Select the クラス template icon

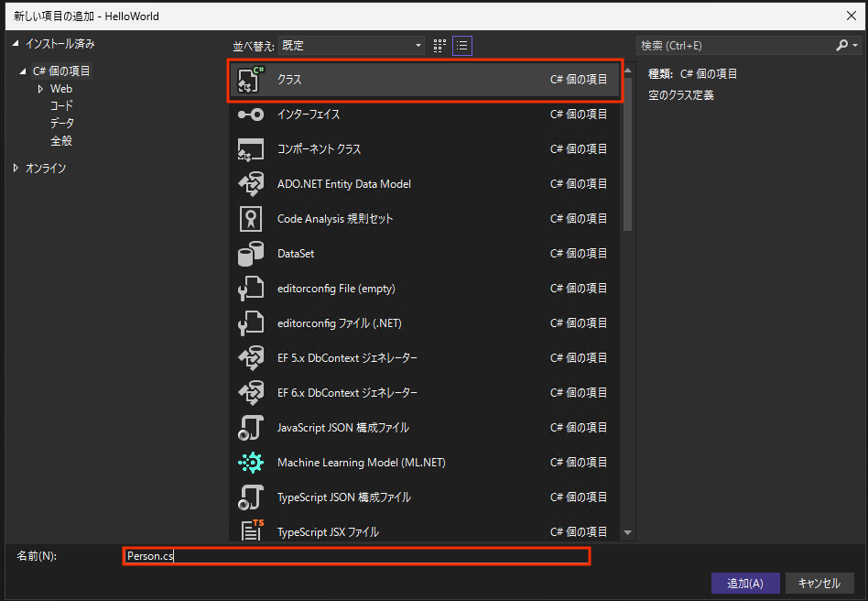(x=251, y=80)
